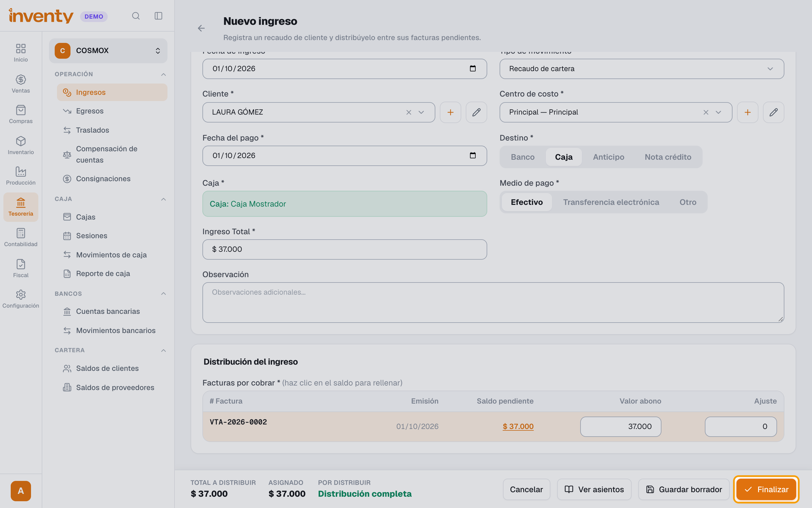Open Producción module icon
The image size is (812, 508).
pos(21,176)
